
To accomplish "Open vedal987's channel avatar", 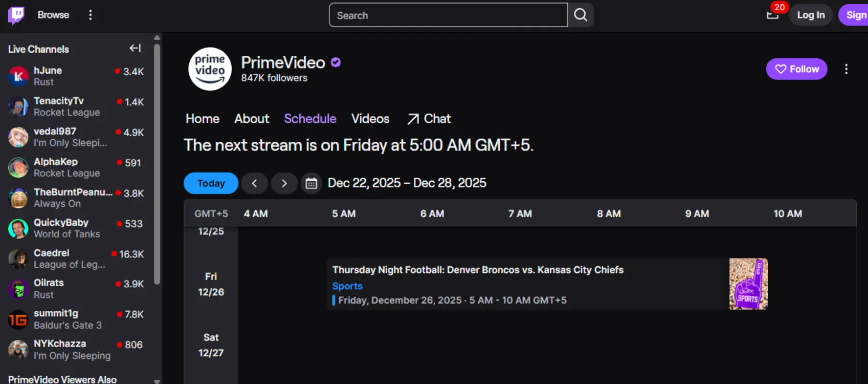I will click(18, 137).
